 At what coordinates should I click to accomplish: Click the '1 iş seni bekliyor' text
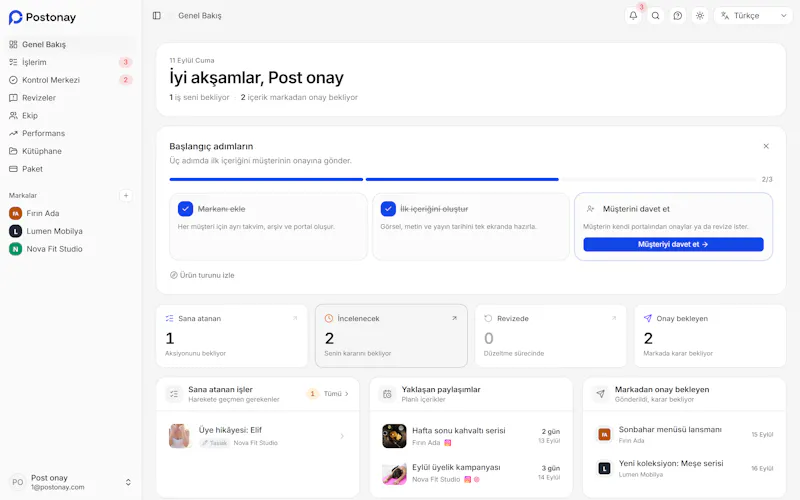pyautogui.click(x=199, y=97)
